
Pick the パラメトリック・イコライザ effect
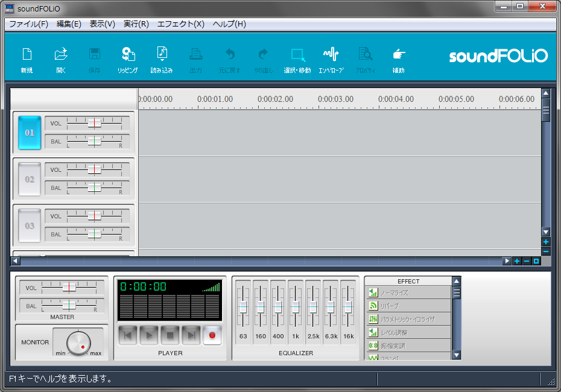pyautogui.click(x=408, y=319)
